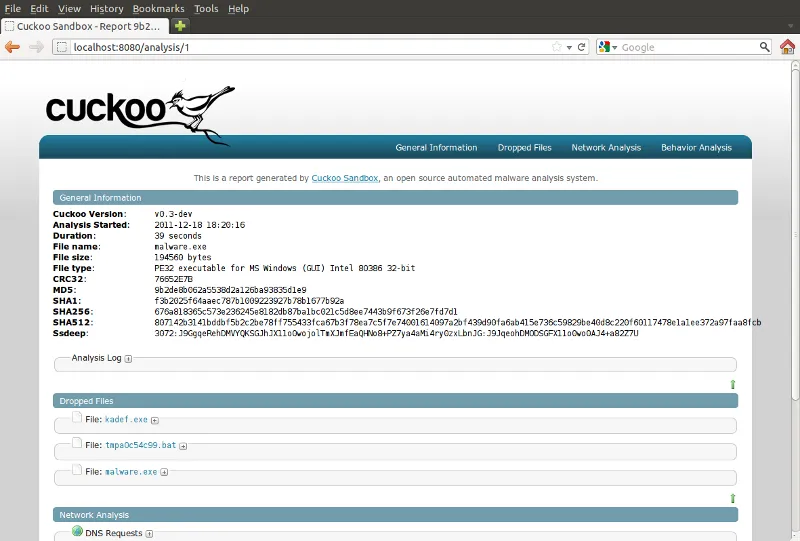Click file icon beside kadef.exe

(77, 417)
